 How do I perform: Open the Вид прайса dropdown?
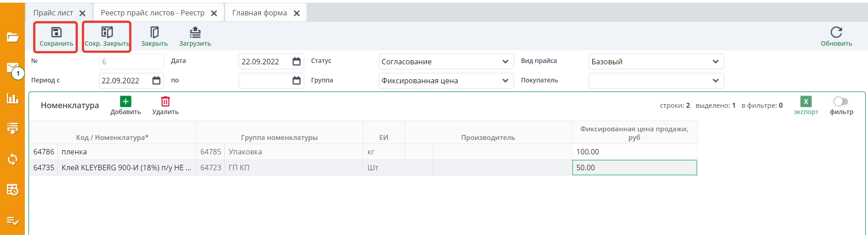click(715, 62)
